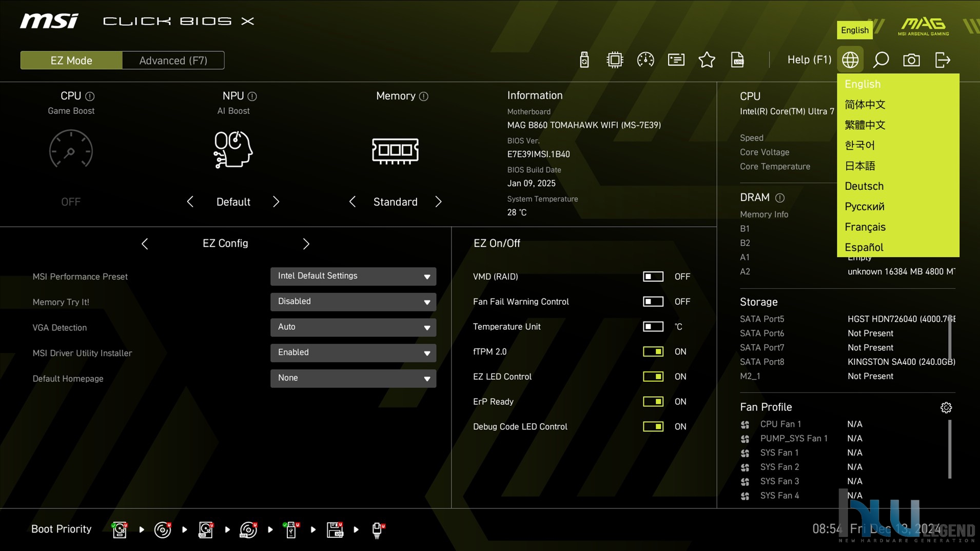Select 繁體中文 language option
980x551 pixels.
coord(898,125)
